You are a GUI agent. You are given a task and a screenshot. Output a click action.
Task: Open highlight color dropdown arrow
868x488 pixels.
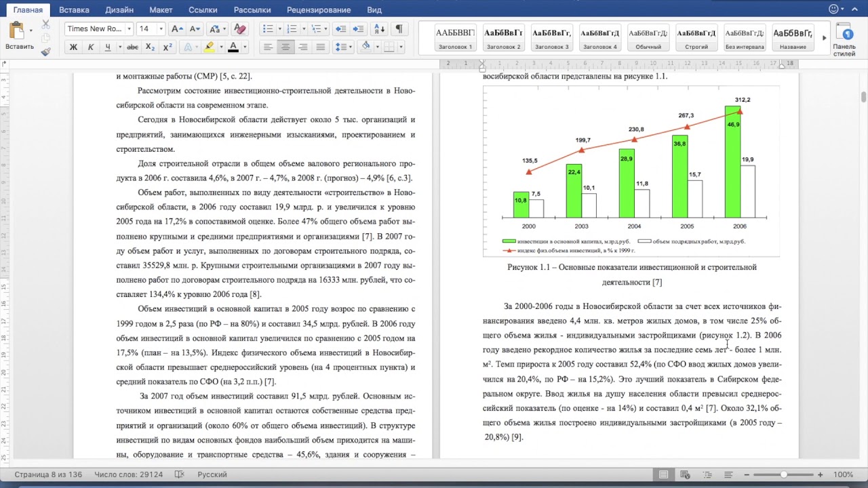(x=220, y=47)
